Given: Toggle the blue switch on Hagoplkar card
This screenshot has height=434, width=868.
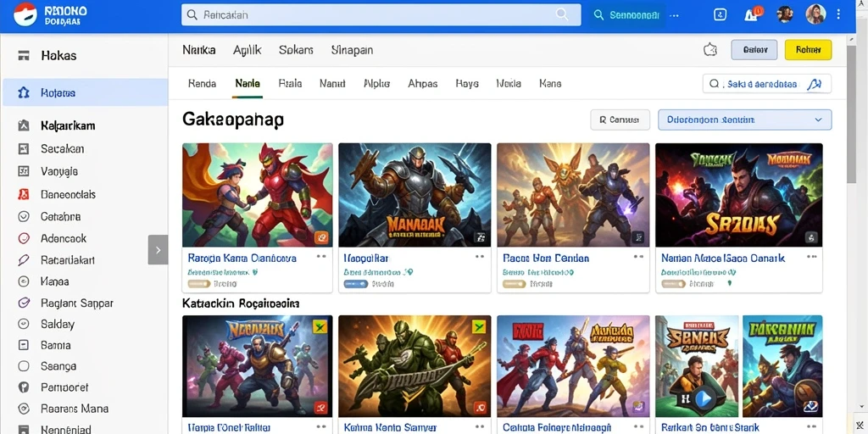Looking at the screenshot, I should 356,283.
